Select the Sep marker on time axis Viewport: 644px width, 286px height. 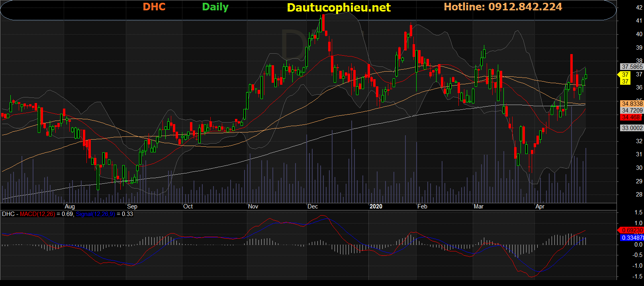coord(132,206)
